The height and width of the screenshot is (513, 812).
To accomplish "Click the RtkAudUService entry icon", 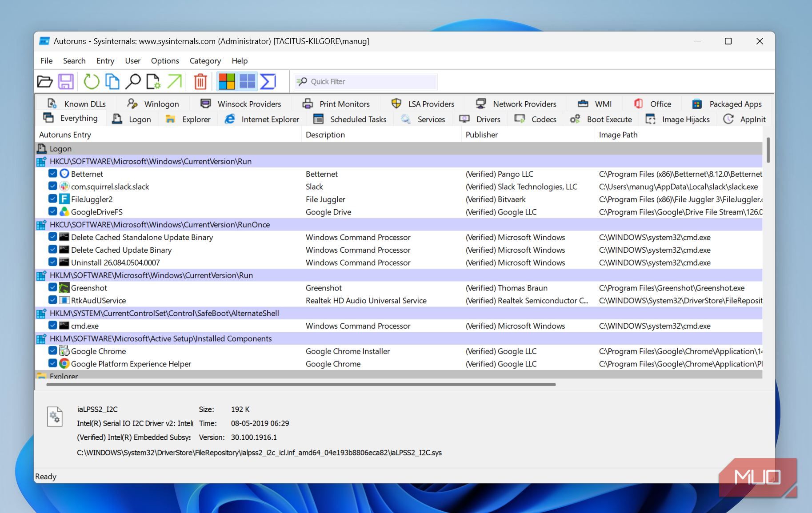I will (x=64, y=300).
